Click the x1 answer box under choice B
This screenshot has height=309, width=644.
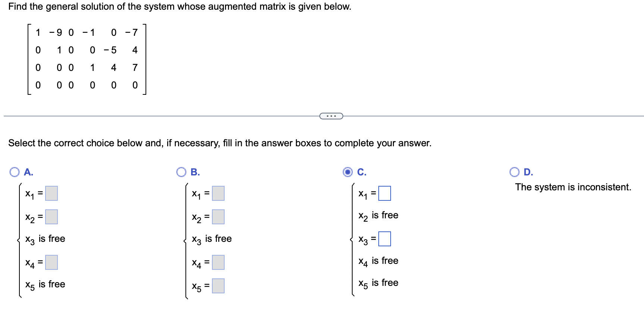tap(218, 194)
